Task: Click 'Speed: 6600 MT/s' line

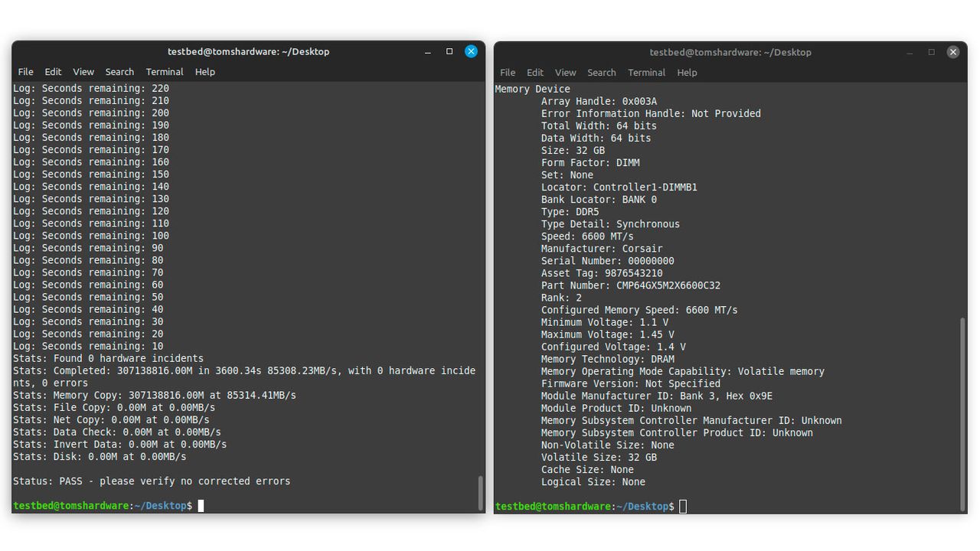Action: pos(587,236)
